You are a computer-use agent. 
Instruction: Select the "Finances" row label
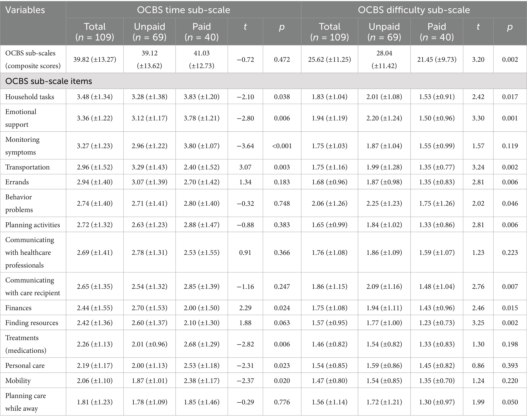pyautogui.click(x=18, y=308)
